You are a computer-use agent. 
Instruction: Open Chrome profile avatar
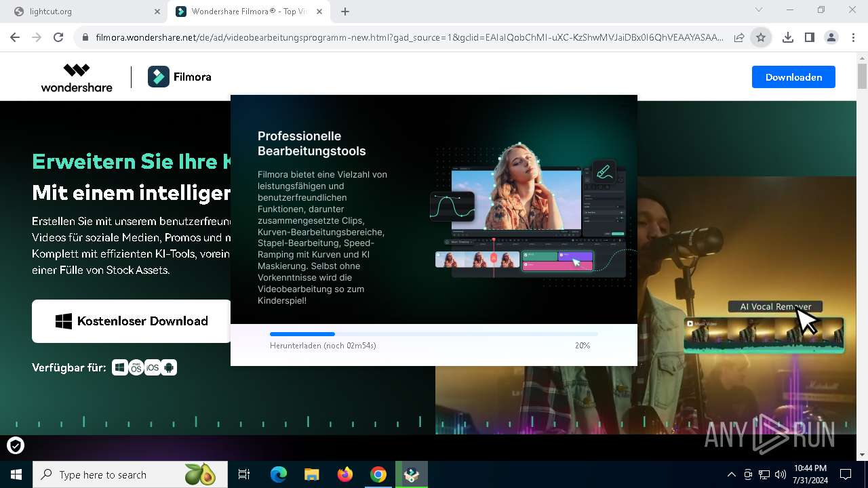click(x=831, y=38)
